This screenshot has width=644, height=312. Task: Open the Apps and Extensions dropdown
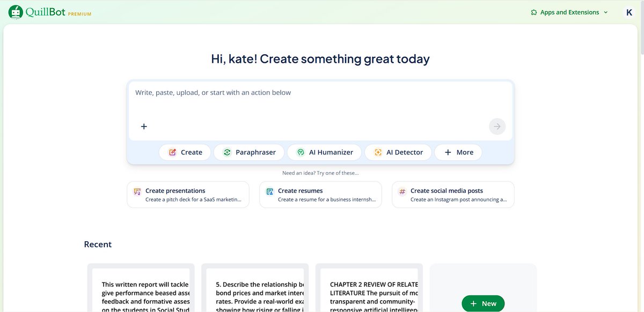(x=569, y=12)
